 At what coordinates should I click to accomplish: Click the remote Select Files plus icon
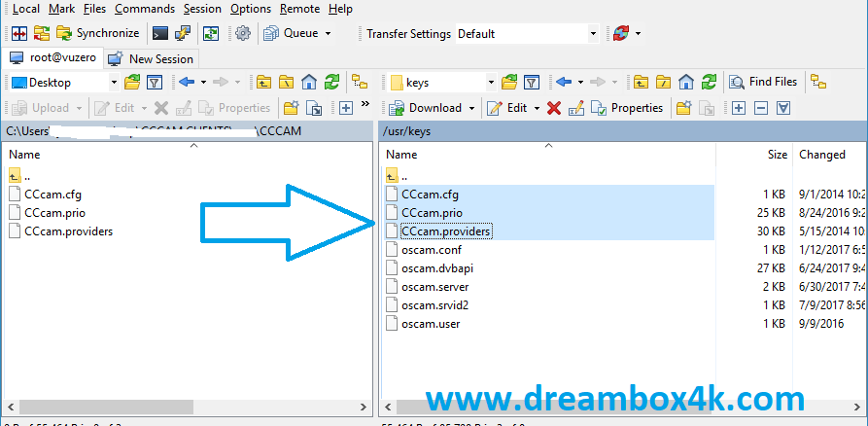click(738, 108)
